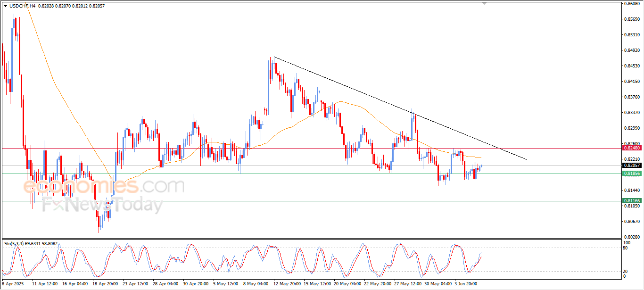Click the 22 May 20:00 time label
644x290 pixels.
coord(377,284)
